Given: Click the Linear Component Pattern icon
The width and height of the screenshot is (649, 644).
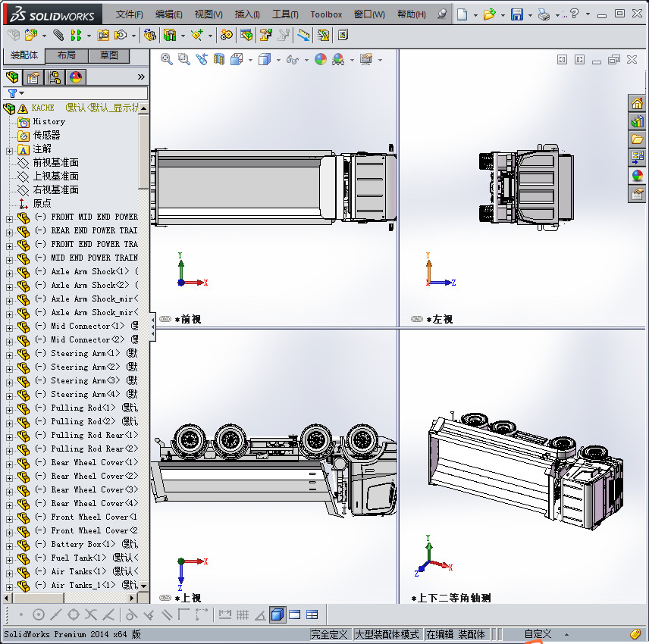Looking at the screenshot, I should [x=76, y=35].
